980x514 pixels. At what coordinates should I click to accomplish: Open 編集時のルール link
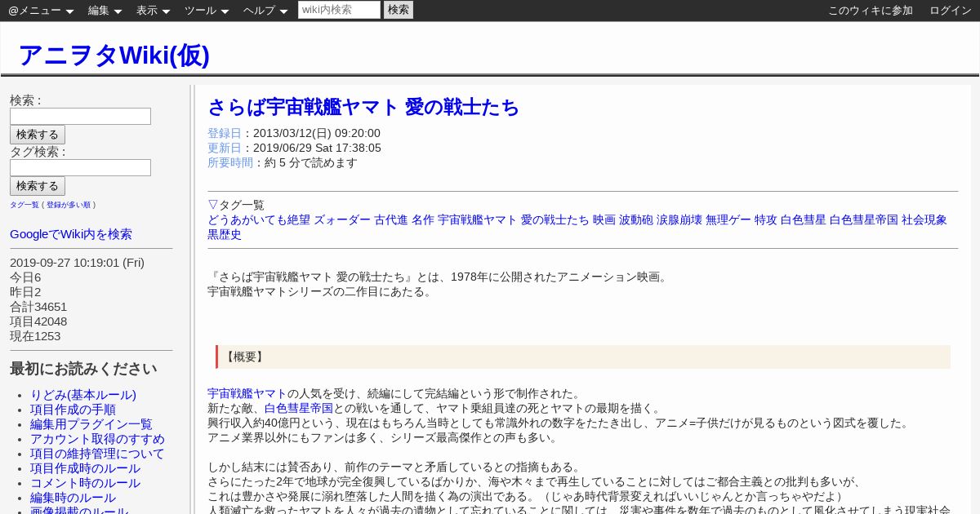click(x=73, y=498)
